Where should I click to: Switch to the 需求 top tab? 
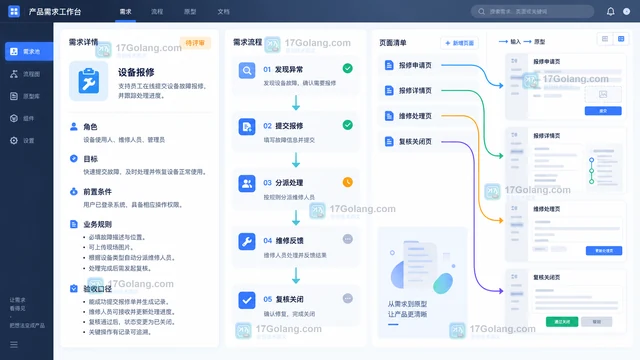point(125,11)
